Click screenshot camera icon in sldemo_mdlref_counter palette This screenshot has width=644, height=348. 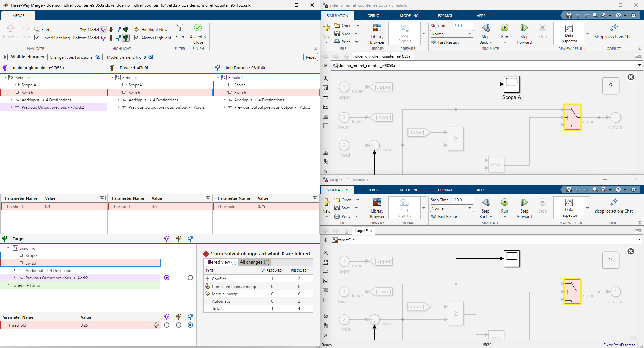pos(326,153)
